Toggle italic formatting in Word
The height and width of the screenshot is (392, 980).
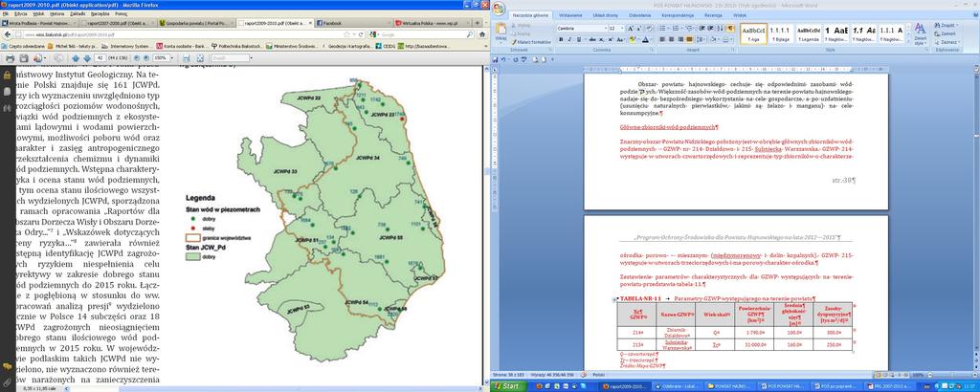(569, 39)
